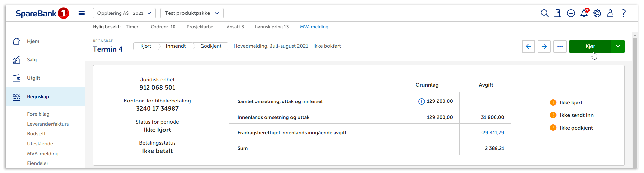Open the search magnifier icon

[544, 13]
